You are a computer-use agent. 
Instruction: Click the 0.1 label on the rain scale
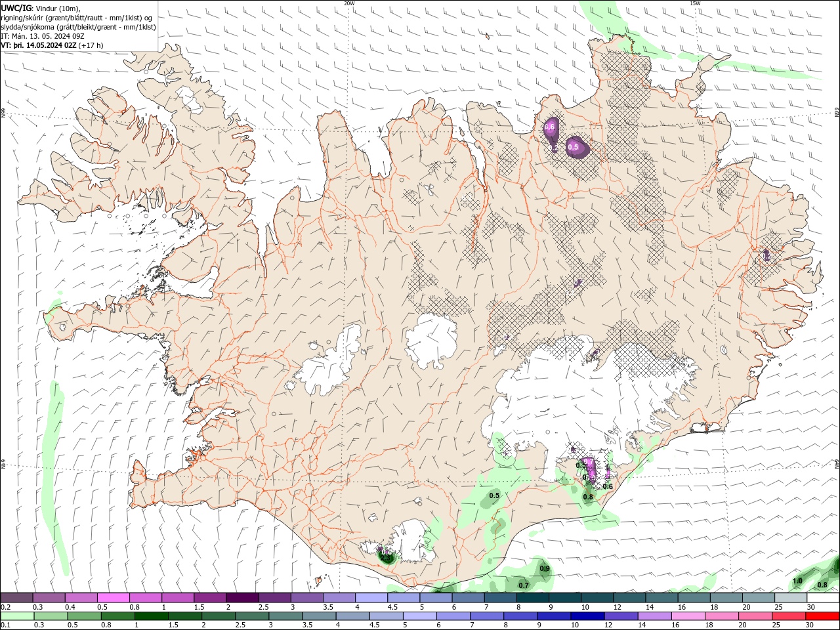(5, 625)
